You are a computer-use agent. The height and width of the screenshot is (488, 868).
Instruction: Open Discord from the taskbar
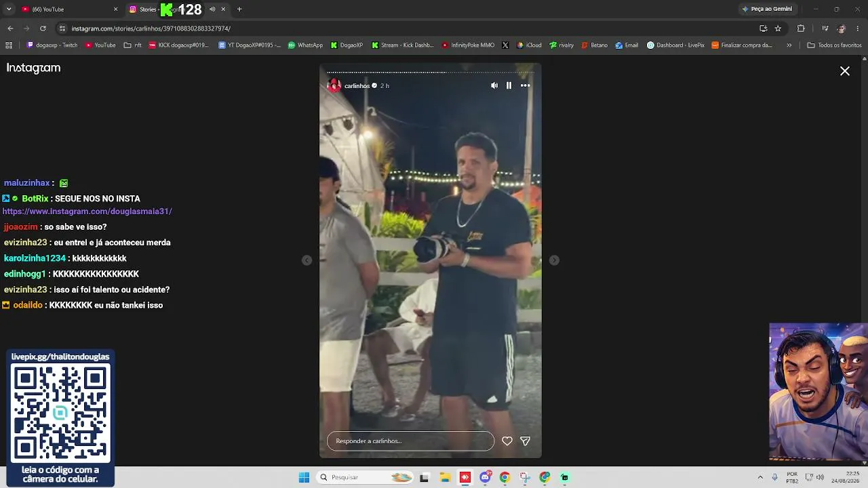(485, 477)
